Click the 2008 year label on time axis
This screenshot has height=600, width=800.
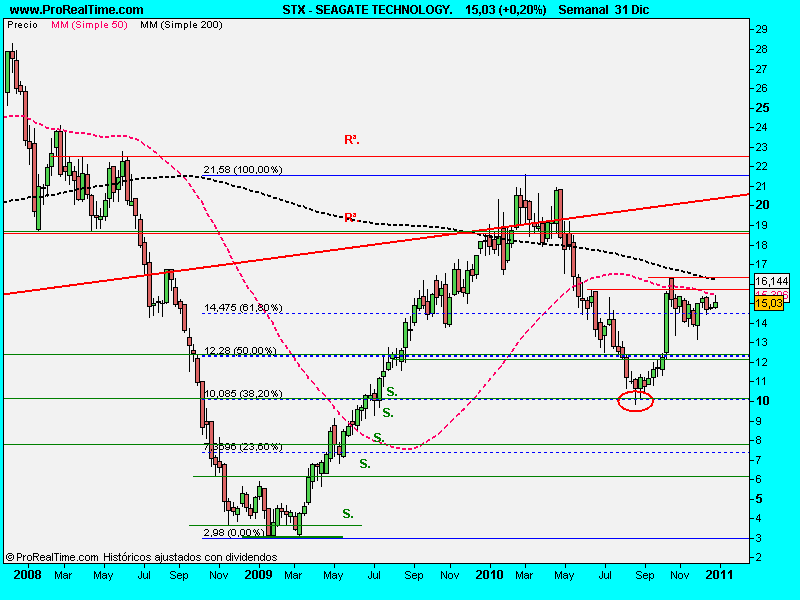pyautogui.click(x=28, y=575)
